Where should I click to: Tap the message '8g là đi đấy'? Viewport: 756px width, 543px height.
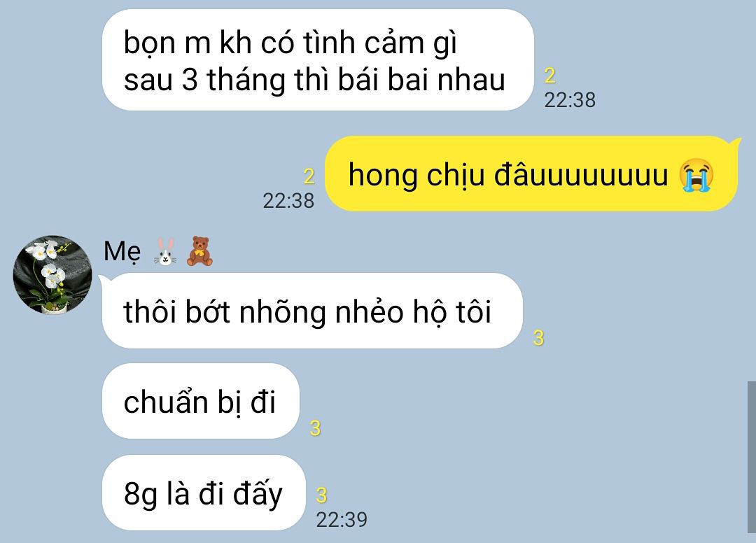[x=204, y=493]
